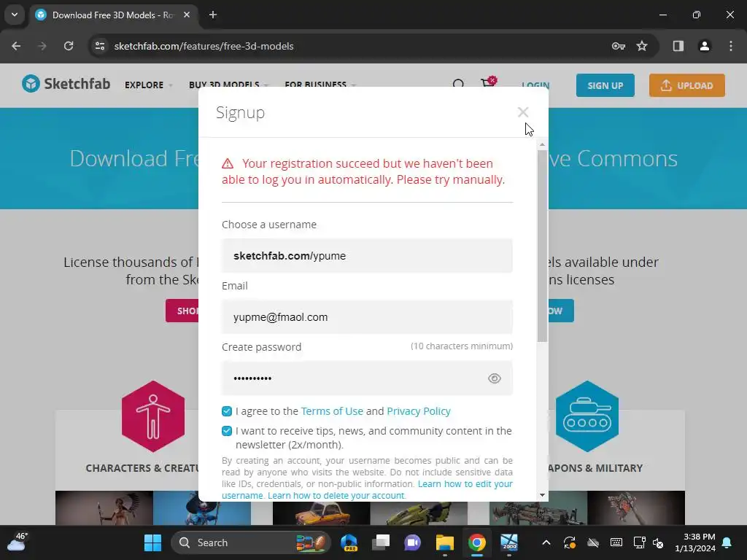Open the notification bell icon
This screenshot has width=747, height=560.
pyautogui.click(x=727, y=542)
